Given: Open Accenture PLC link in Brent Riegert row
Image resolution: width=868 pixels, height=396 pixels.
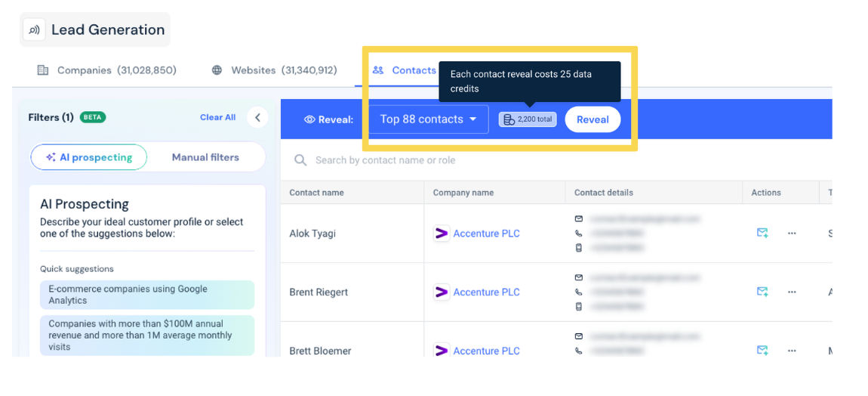Looking at the screenshot, I should click(486, 292).
